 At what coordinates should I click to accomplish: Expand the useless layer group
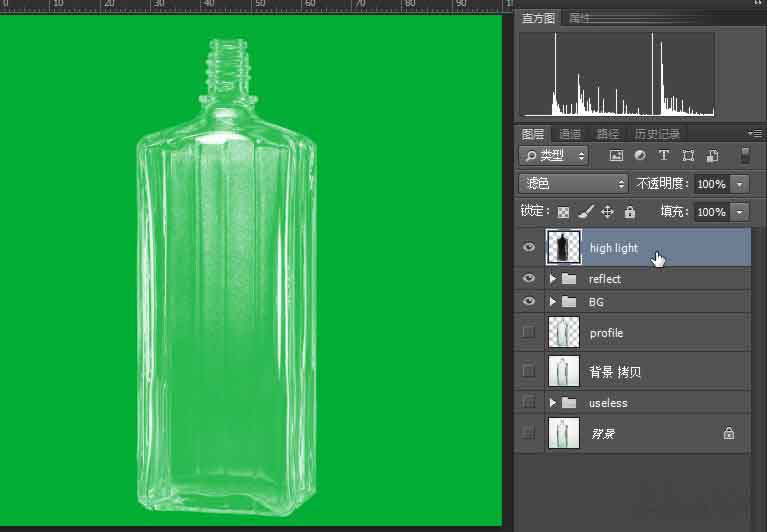[x=553, y=403]
